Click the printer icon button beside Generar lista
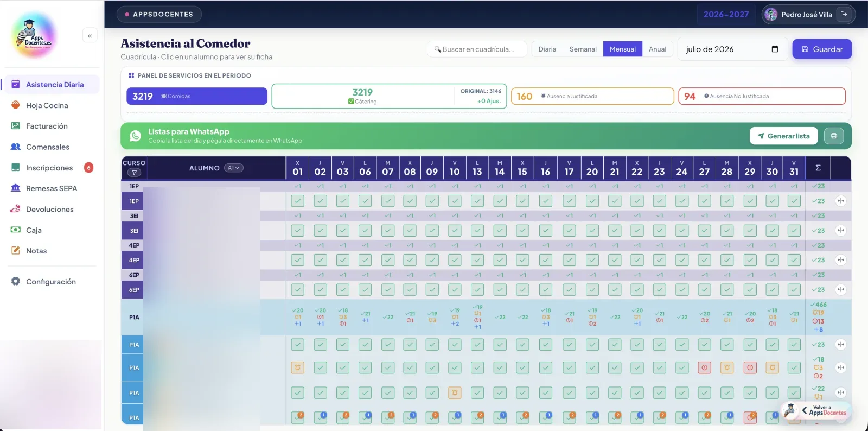 point(834,136)
